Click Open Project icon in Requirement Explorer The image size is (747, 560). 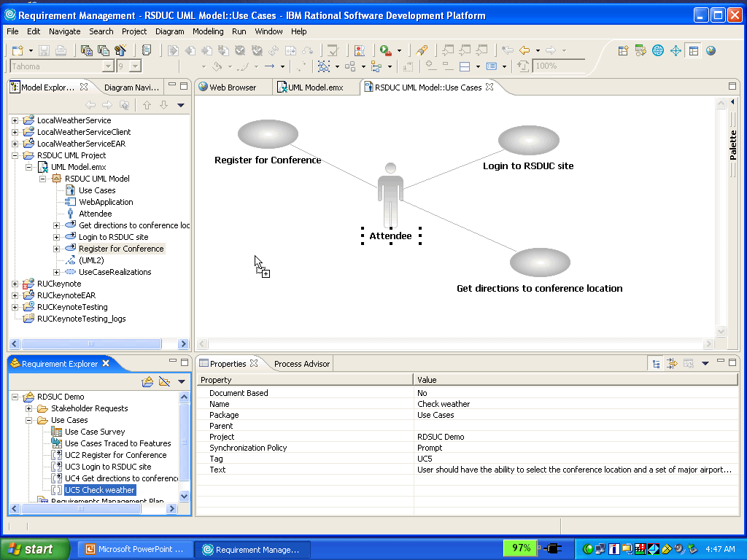(147, 381)
